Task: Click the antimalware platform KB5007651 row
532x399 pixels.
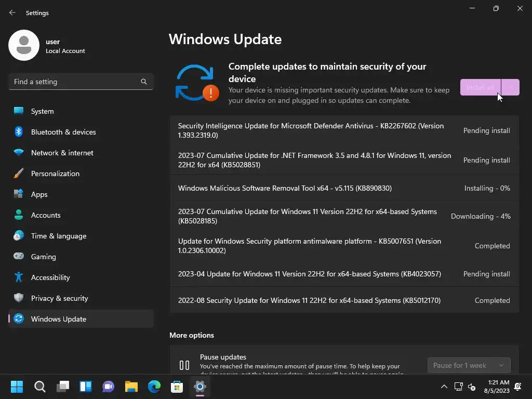Action: [x=344, y=246]
